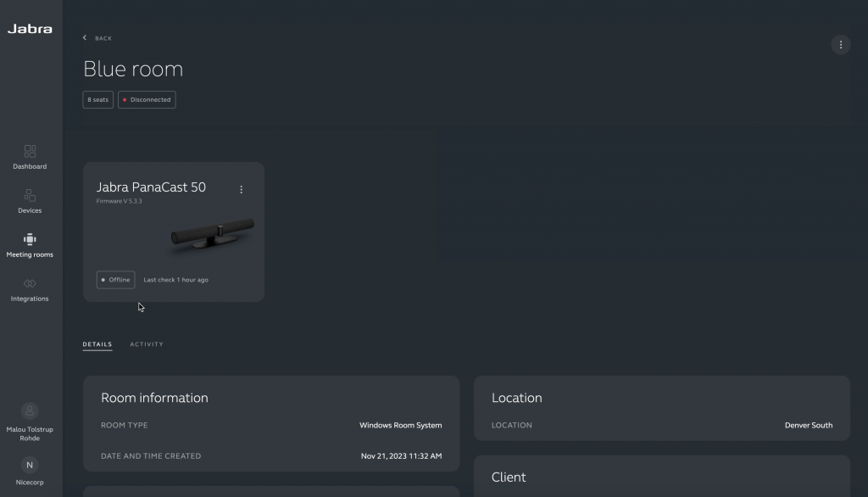The image size is (868, 497).
Task: Click the Denver South location value
Action: click(x=808, y=426)
